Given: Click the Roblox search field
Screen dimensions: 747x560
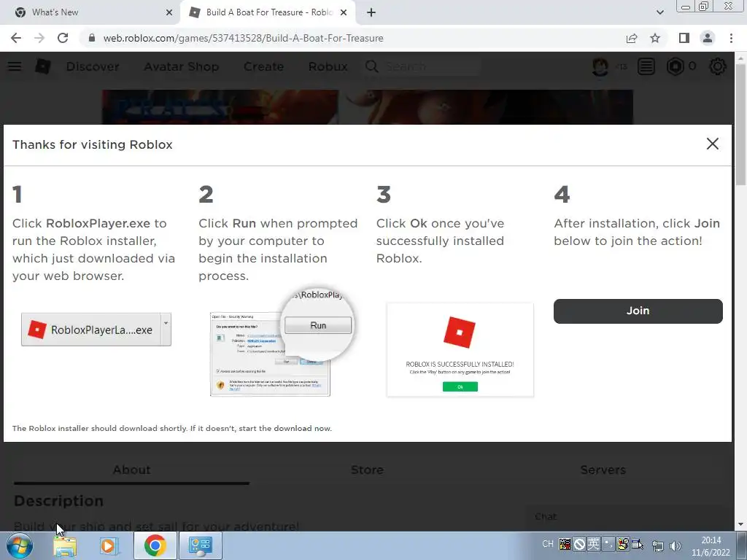Looking at the screenshot, I should coord(431,66).
